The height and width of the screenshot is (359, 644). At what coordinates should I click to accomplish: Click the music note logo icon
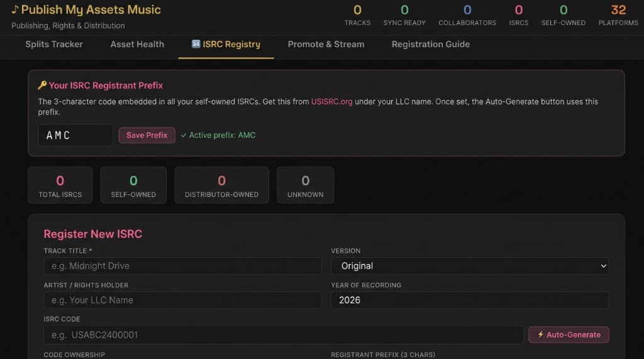point(15,9)
